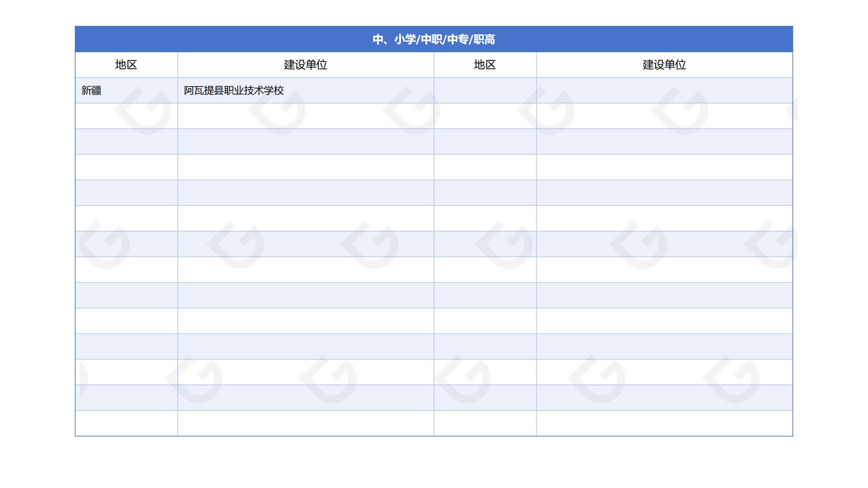
Task: Click the watermark logo nearest the "新疆" cell
Action: pyautogui.click(x=145, y=111)
